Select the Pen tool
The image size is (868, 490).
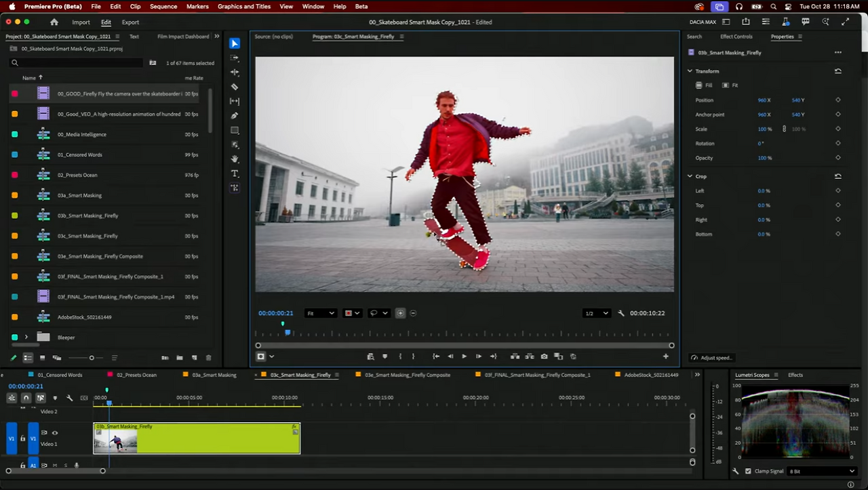pos(235,116)
